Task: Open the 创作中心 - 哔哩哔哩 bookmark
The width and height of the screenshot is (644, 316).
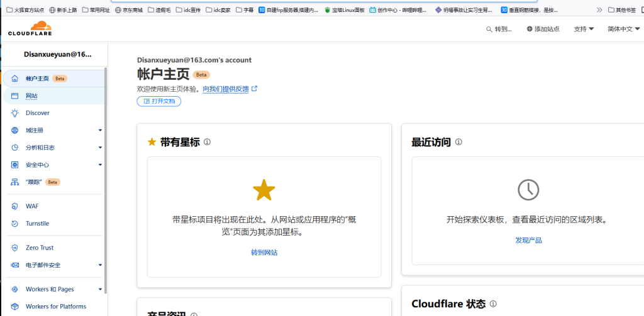Action: point(398,10)
